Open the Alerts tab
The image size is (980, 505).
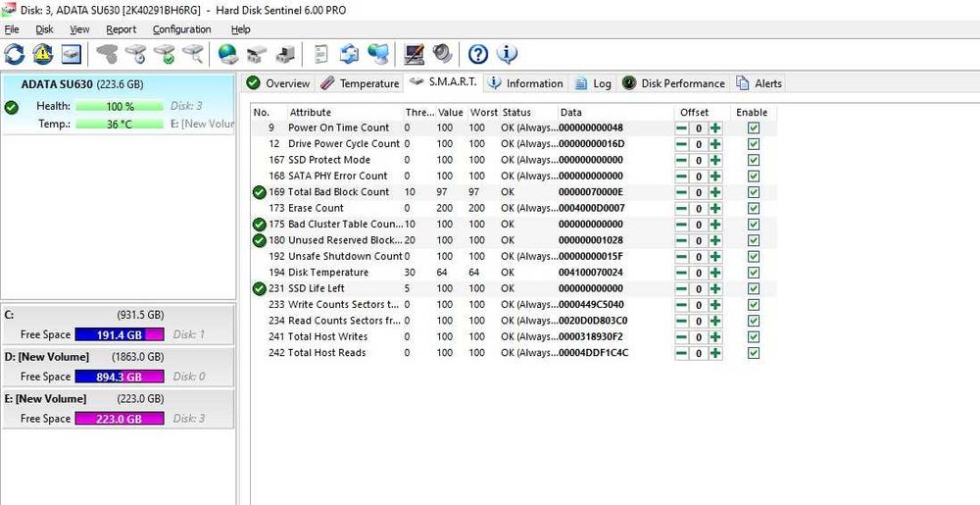[759, 83]
